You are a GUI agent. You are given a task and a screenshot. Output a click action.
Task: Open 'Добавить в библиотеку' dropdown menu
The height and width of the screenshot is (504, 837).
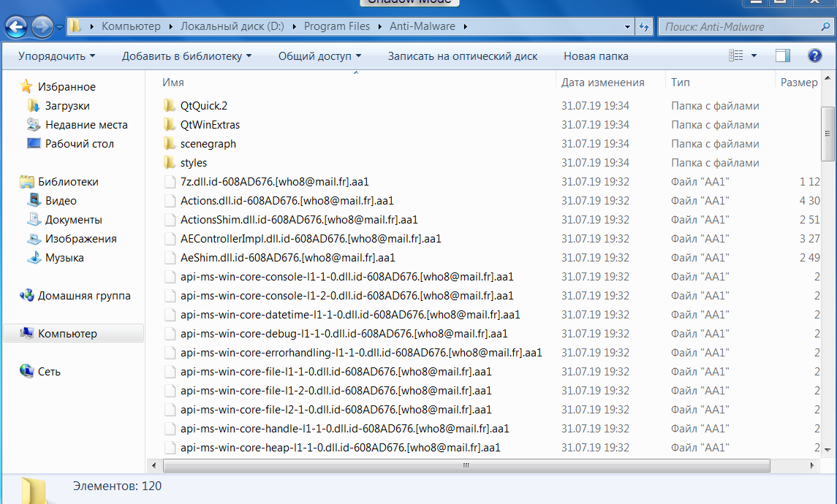tap(186, 56)
